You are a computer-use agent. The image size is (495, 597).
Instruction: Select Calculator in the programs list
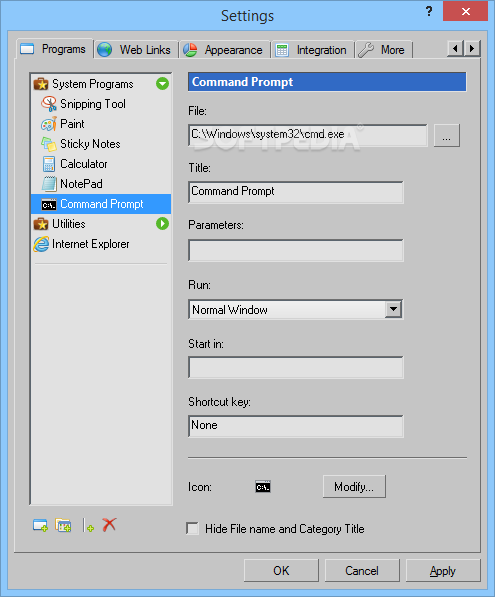point(101,164)
